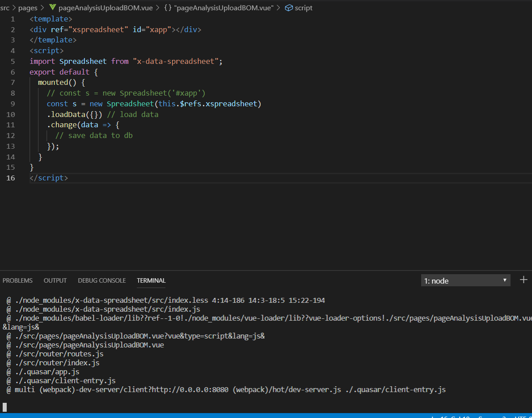Click the curly braces symbol icon in breadcrumb
The height and width of the screenshot is (418, 532).
[168, 8]
